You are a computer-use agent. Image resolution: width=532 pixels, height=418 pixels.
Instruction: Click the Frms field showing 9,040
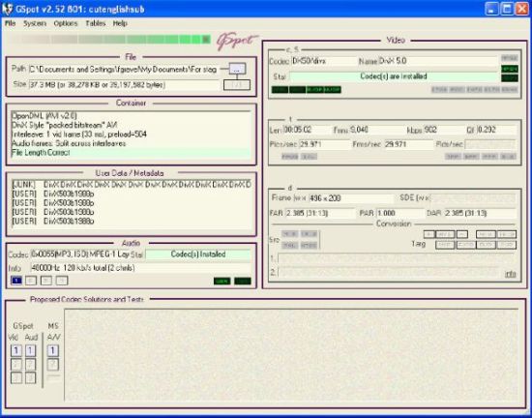[376, 130]
